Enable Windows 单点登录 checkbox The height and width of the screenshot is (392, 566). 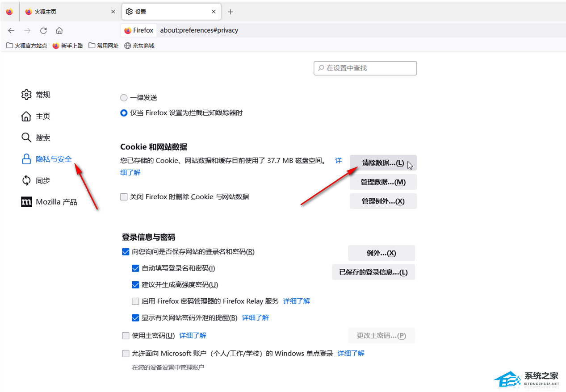126,354
